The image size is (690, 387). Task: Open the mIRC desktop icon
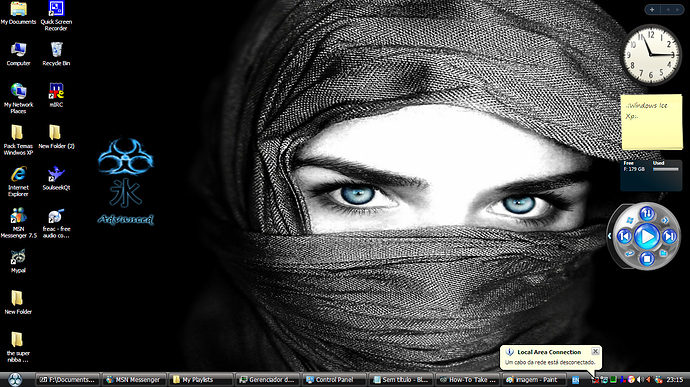56,94
